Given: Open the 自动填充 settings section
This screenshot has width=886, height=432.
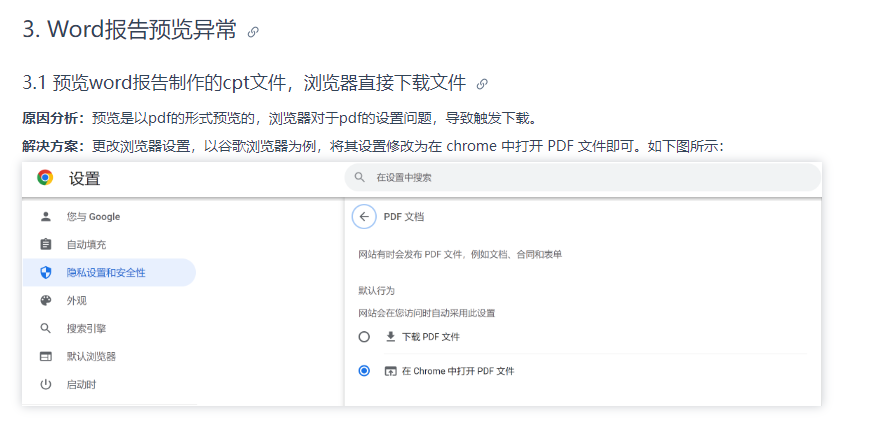Looking at the screenshot, I should pos(109,245).
